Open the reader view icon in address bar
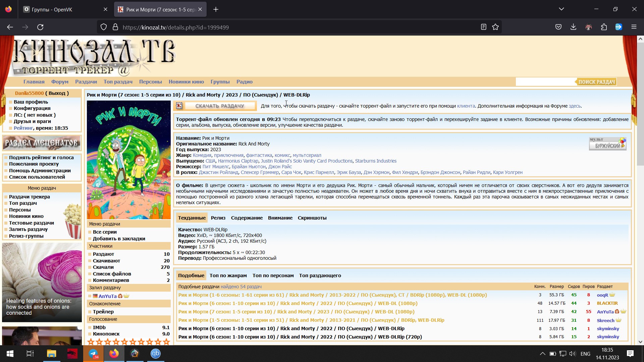 483,27
